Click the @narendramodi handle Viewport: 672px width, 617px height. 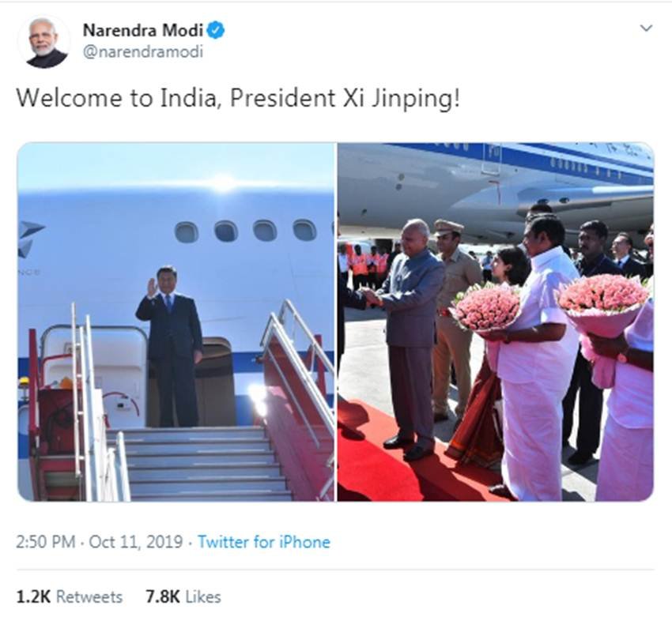pos(143,52)
